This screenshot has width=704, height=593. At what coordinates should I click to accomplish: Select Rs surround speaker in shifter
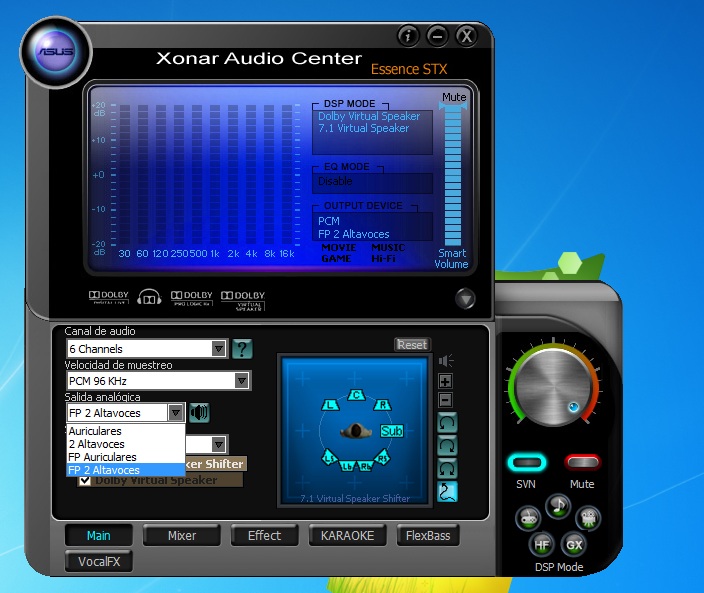[x=382, y=457]
